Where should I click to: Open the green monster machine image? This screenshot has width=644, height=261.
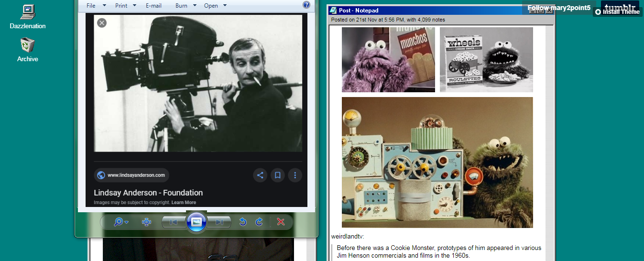tap(437, 163)
